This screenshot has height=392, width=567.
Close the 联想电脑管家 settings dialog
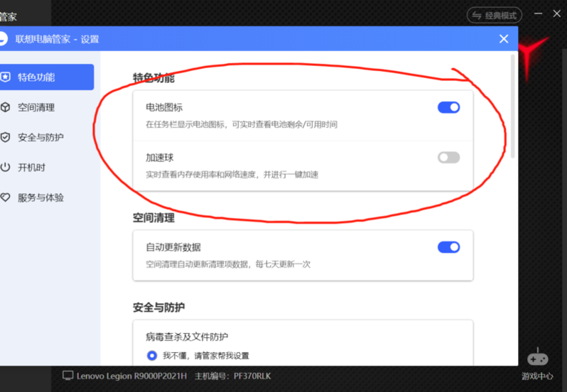[504, 39]
